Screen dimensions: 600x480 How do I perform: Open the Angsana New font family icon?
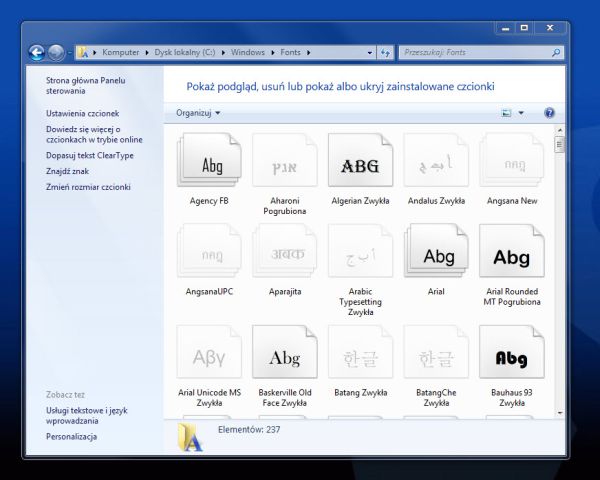tap(512, 160)
